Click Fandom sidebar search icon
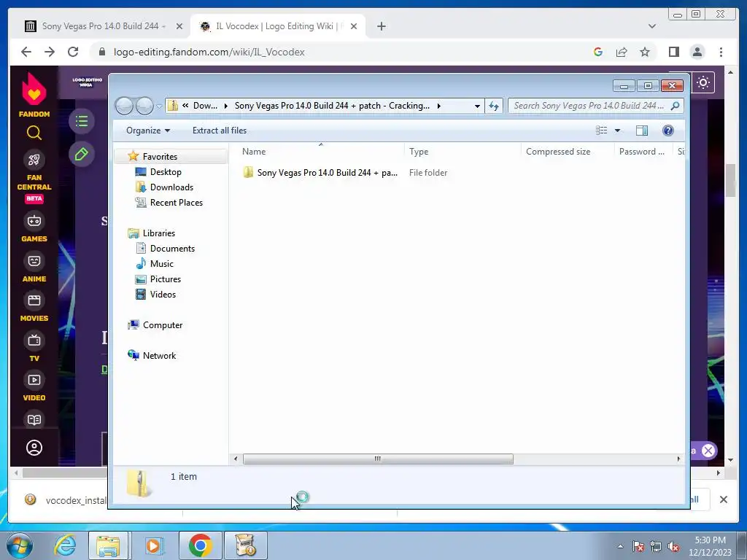This screenshot has width=747, height=560. pos(34,133)
